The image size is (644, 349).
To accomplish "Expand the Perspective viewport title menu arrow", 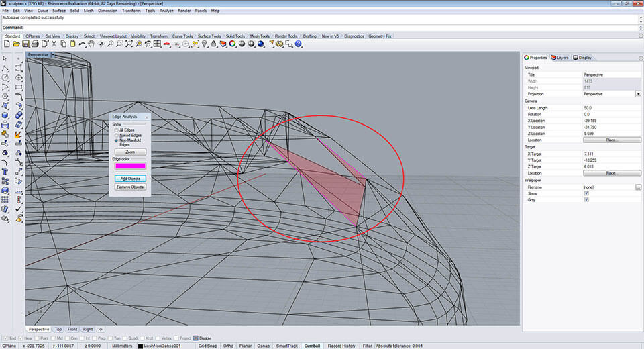I will [x=52, y=54].
